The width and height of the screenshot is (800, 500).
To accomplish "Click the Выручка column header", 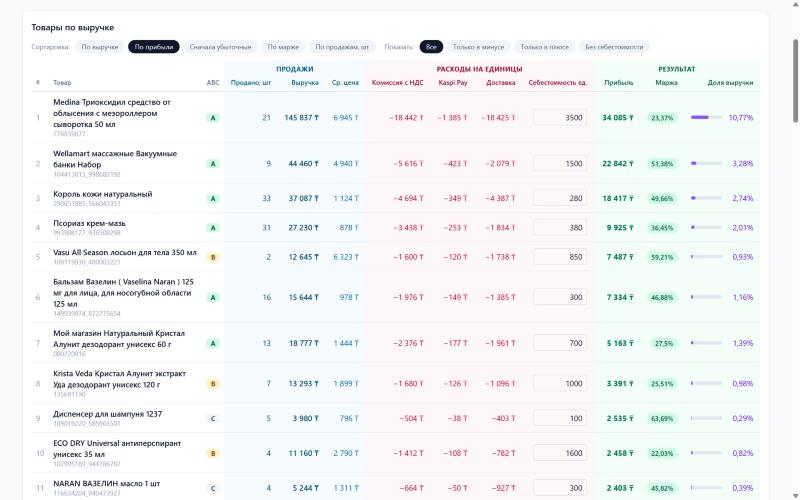I will (305, 83).
